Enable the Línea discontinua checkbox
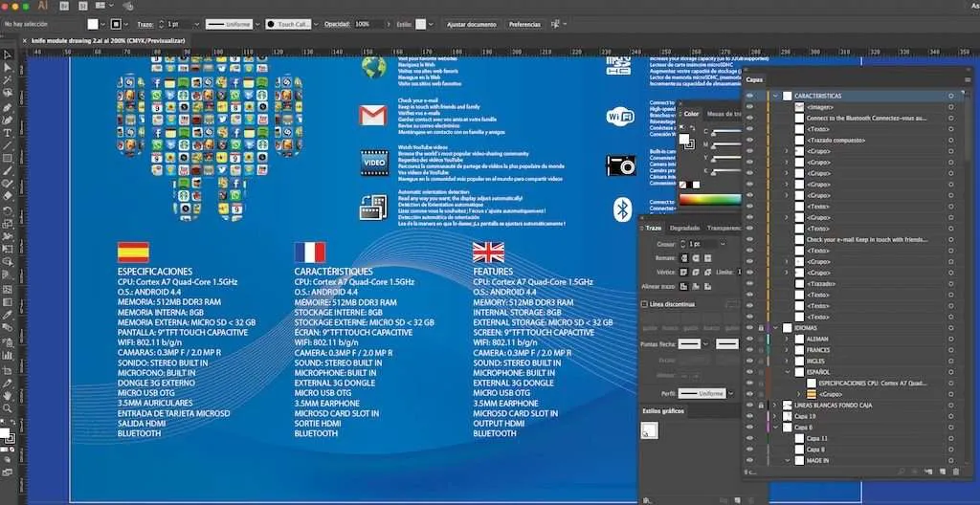Screen dimensions: 980x505 644,304
